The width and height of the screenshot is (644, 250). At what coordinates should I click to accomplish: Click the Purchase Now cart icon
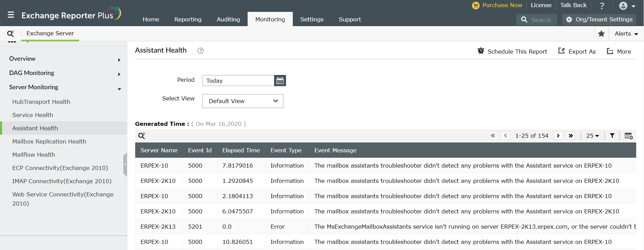tap(476, 5)
